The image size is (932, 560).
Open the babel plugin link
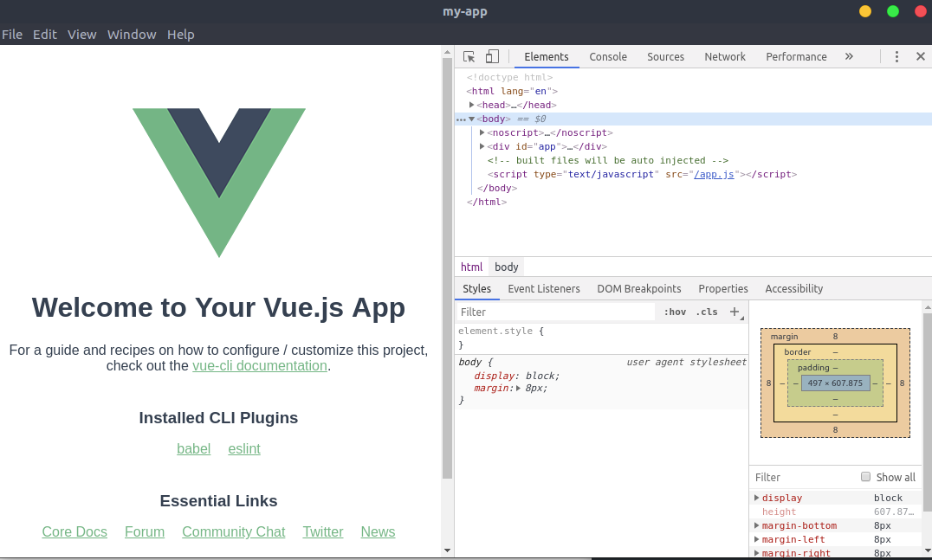194,449
